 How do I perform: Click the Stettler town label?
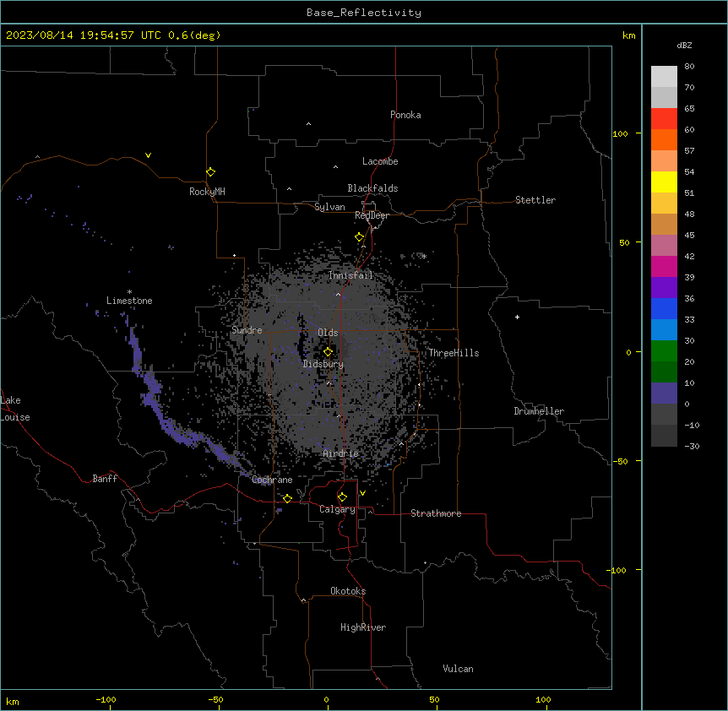coord(535,200)
